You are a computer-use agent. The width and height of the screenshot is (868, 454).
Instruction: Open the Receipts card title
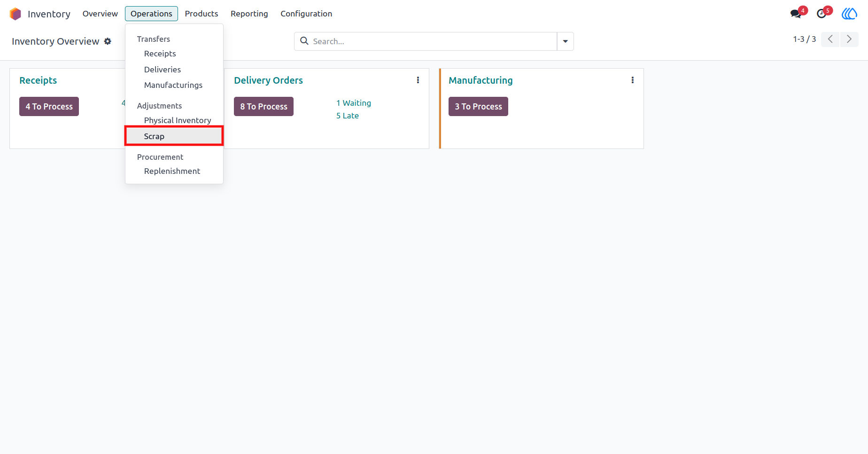pyautogui.click(x=38, y=80)
